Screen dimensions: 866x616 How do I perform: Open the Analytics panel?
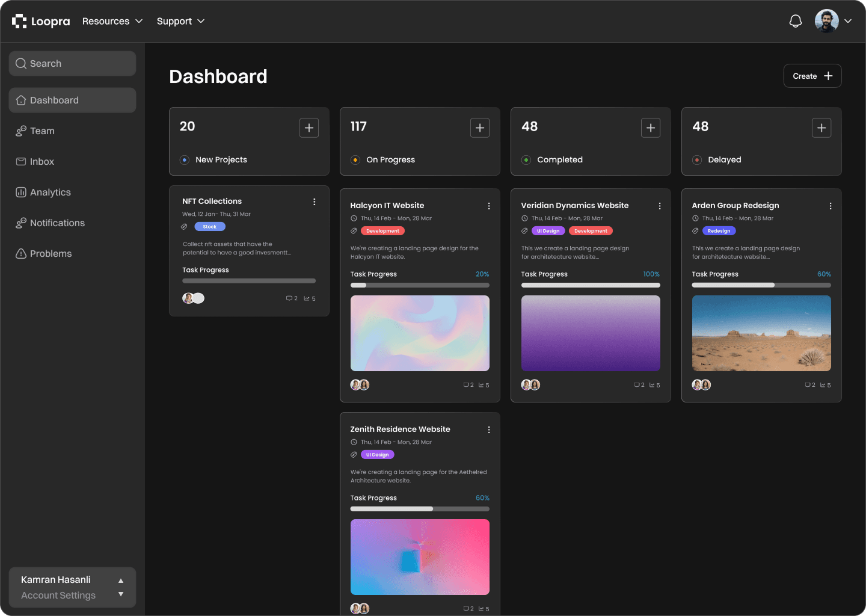(50, 192)
